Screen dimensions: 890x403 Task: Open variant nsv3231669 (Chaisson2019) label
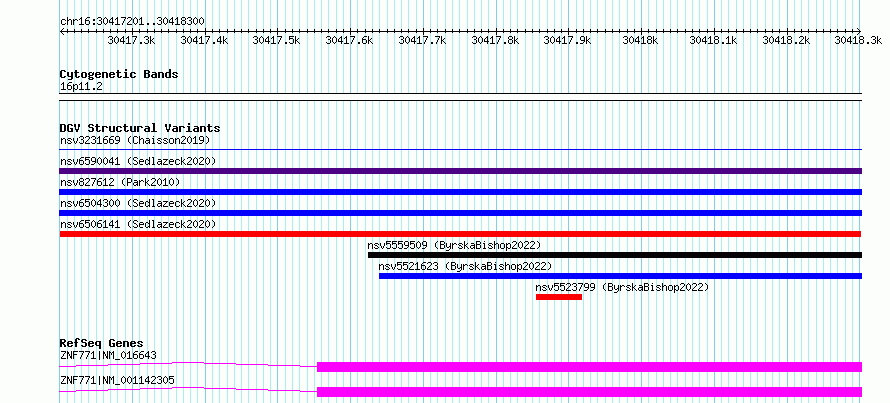(135, 140)
